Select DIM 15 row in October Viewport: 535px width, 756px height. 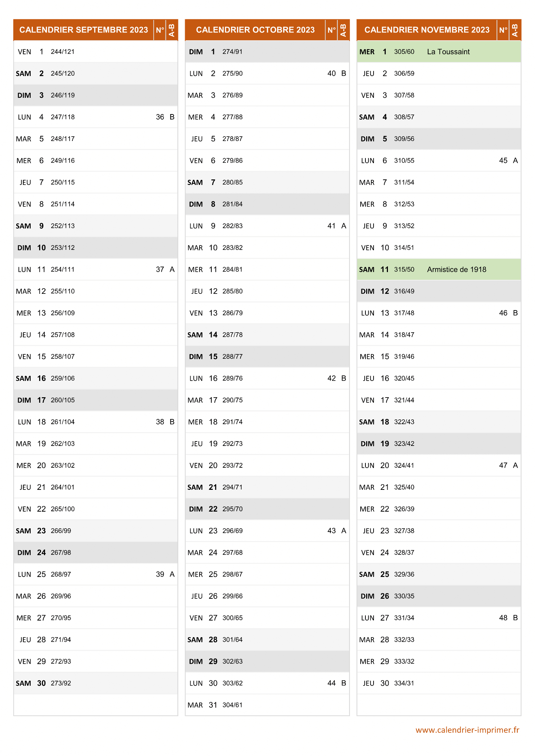click(x=267, y=357)
